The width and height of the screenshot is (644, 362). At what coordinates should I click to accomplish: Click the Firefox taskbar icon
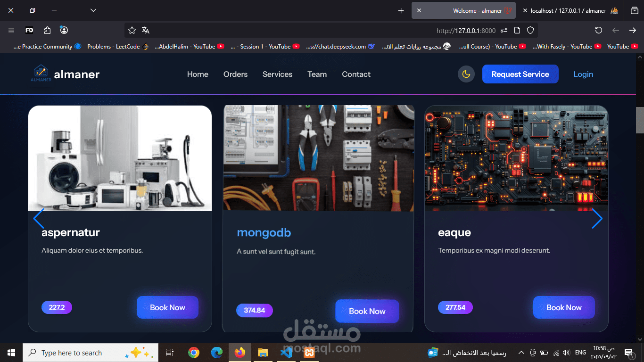240,353
